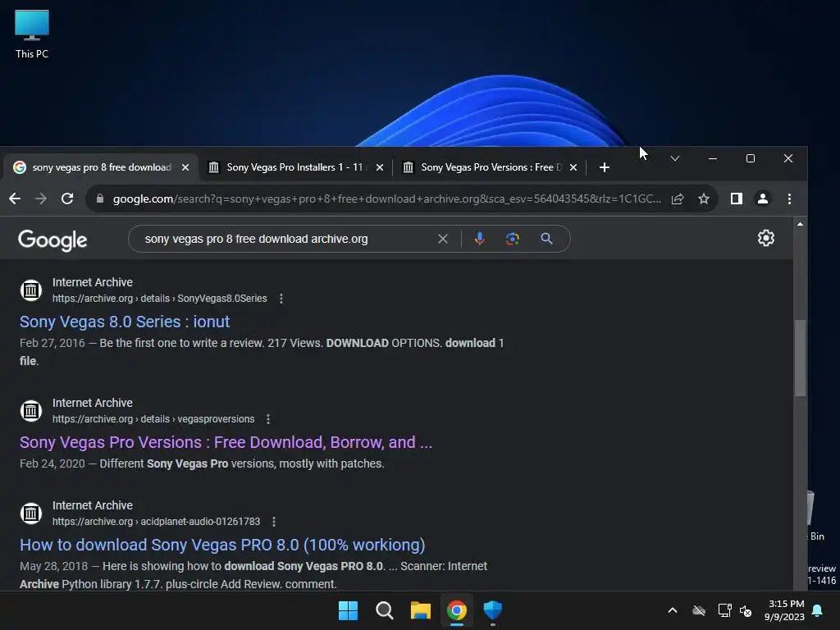
Task: Open the Chrome profile avatar menu
Action: 762,199
